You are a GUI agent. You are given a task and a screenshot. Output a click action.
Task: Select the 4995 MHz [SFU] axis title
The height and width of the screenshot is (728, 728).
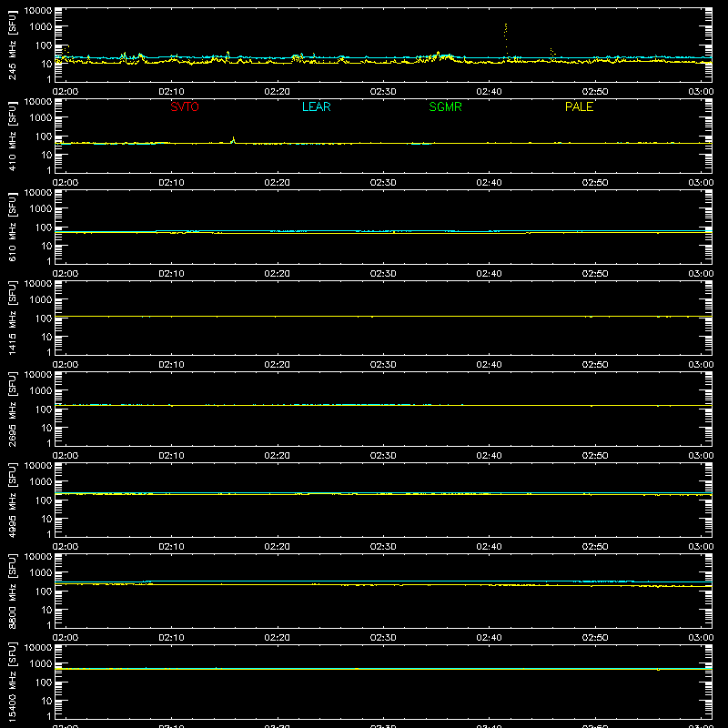tap(12, 500)
